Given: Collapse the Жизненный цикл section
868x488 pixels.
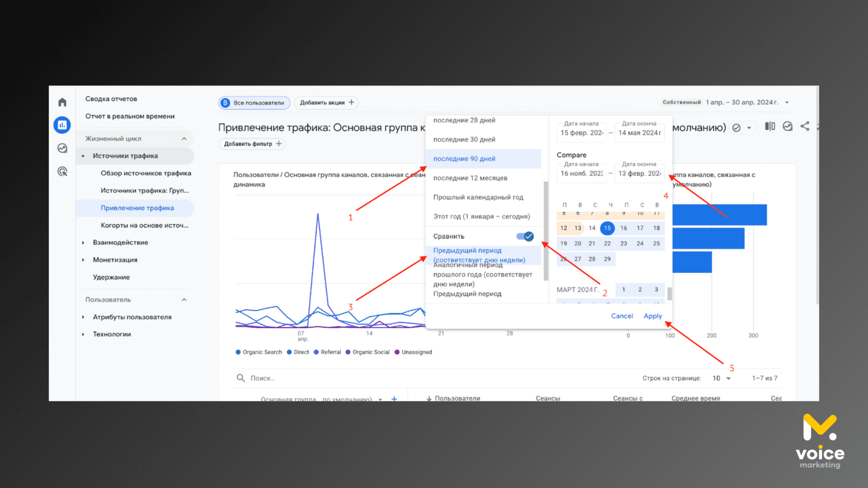Looking at the screenshot, I should [x=185, y=138].
